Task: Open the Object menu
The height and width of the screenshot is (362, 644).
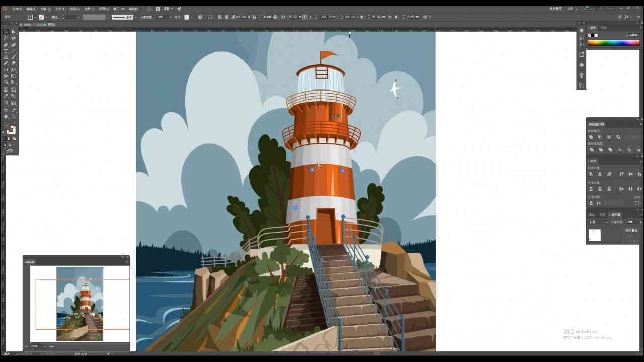Action: (45, 9)
